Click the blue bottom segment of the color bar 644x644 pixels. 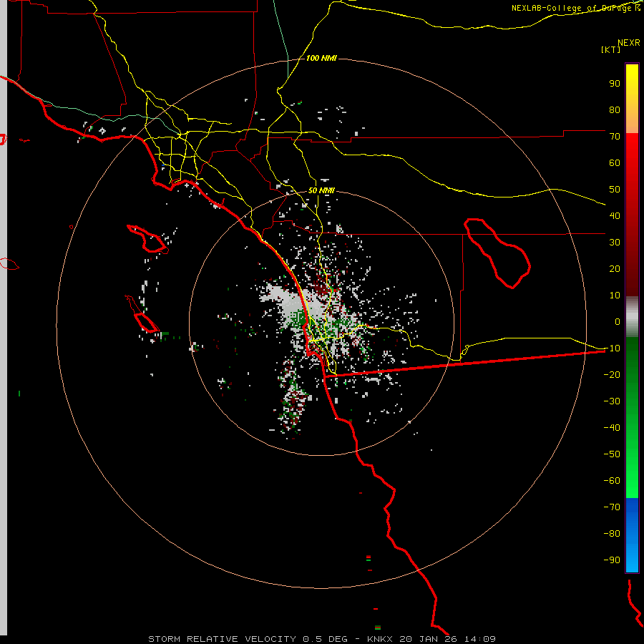[x=632, y=535]
